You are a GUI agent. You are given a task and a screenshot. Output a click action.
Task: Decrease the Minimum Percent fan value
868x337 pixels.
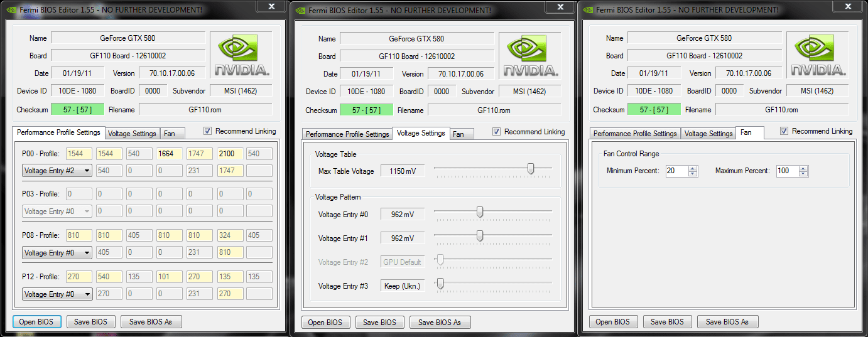693,174
